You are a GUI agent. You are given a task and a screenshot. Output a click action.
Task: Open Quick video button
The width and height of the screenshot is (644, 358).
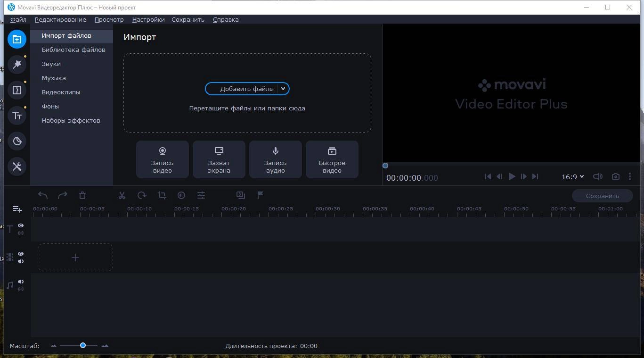tap(332, 159)
